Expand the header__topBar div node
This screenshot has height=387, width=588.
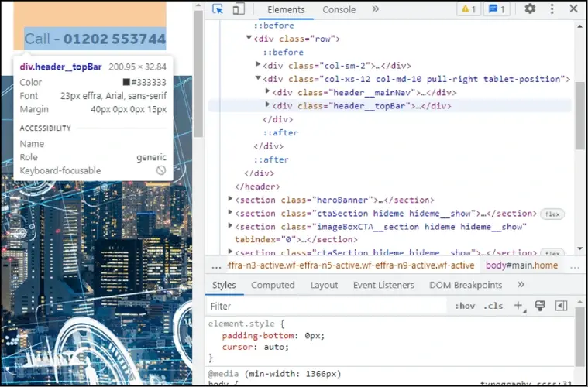pyautogui.click(x=267, y=104)
